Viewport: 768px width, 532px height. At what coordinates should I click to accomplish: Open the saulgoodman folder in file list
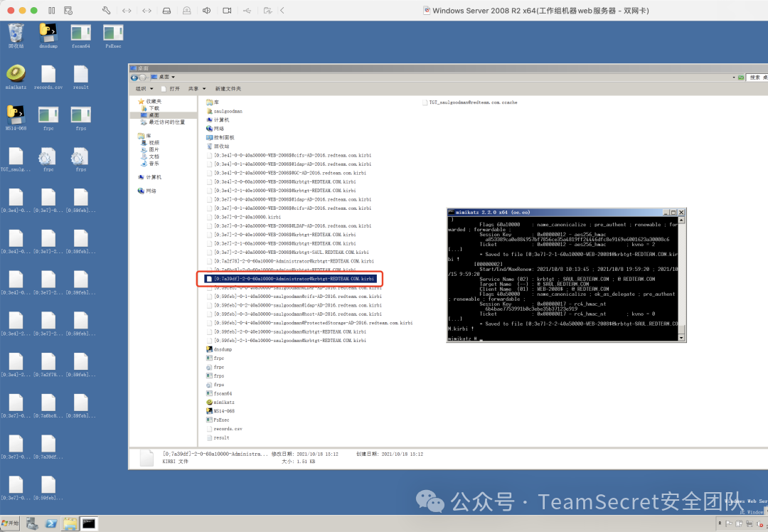pos(224,111)
